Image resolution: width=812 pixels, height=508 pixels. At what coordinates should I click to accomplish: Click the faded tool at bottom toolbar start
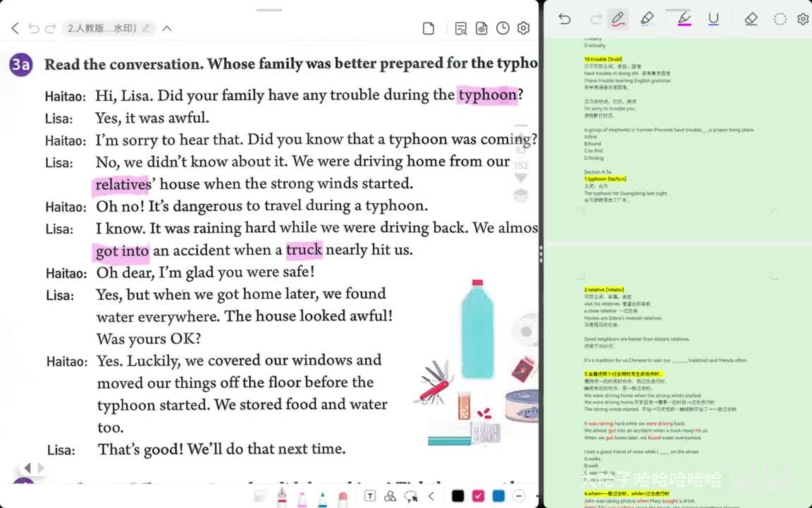(261, 497)
